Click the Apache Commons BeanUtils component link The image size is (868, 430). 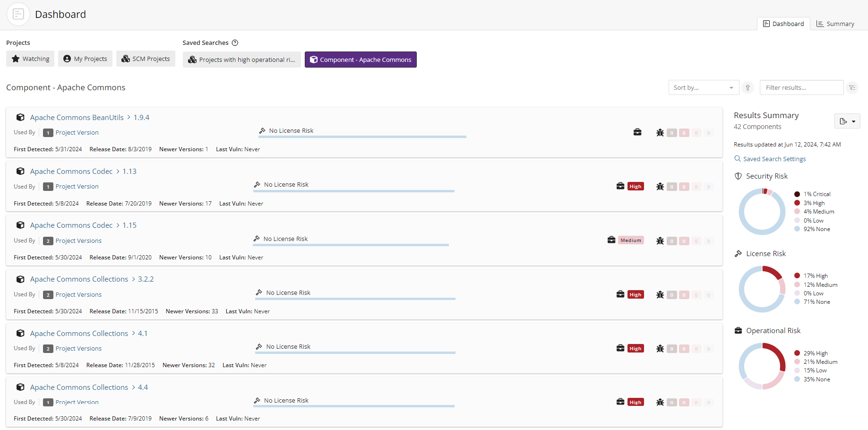pyautogui.click(x=77, y=117)
